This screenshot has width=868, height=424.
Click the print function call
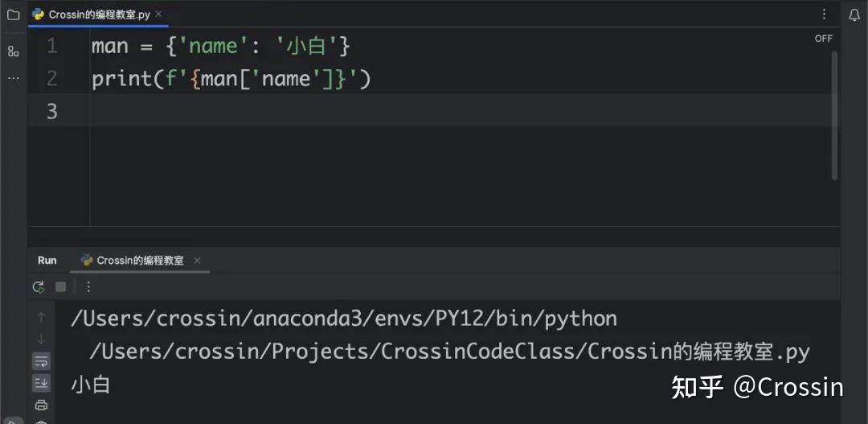121,80
